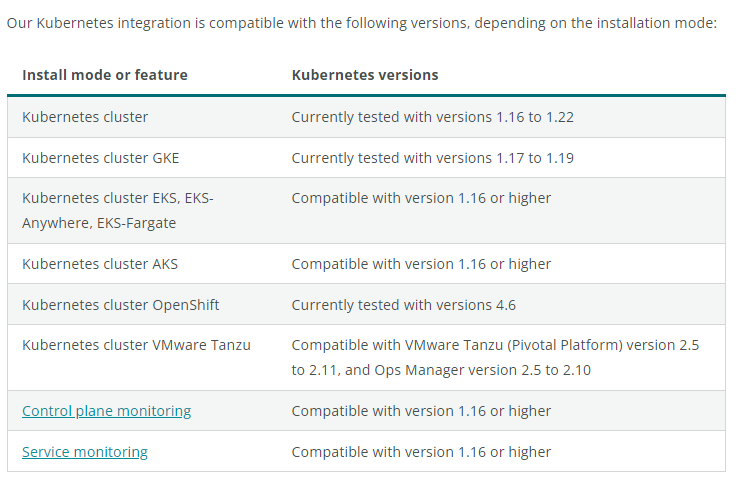Click the intro sentence about Kubernetes integration
The height and width of the screenshot is (486, 738).
point(362,22)
